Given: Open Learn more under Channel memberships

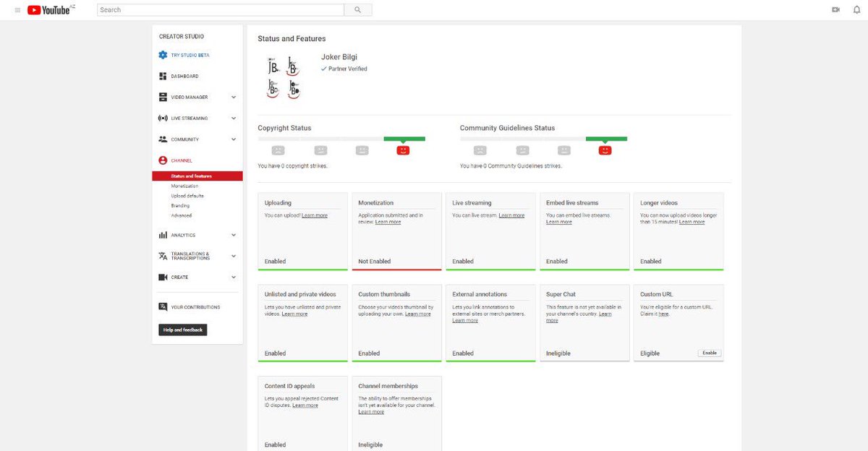Looking at the screenshot, I should (x=371, y=412).
